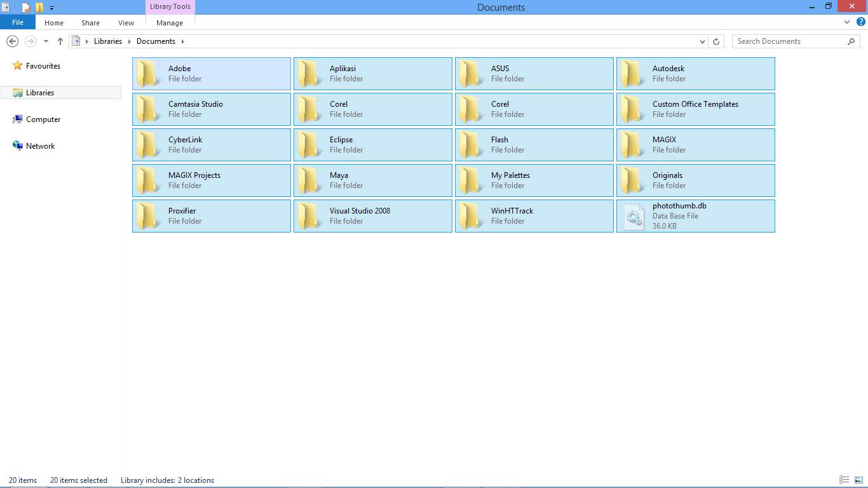Screen dimensions: 868x488
Task: Select the Aplikasi folder icon
Action: (x=310, y=74)
